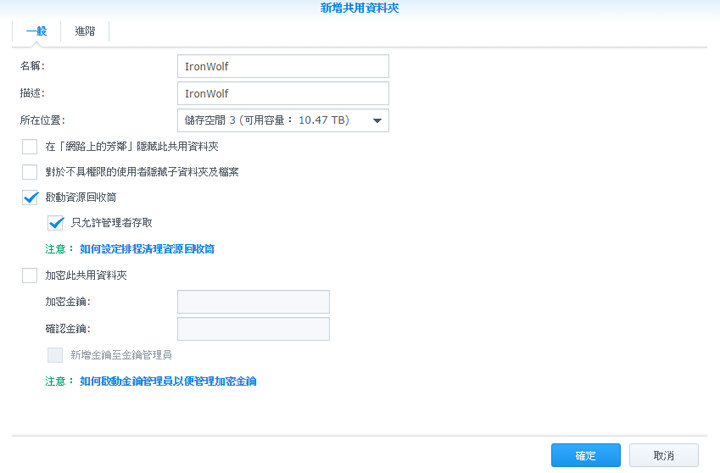720x473 pixels.
Task: Click the 名稱 input field containing IronWolf
Action: tap(282, 66)
